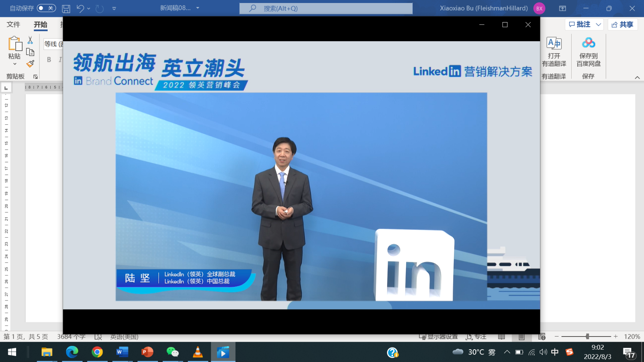Open File Explorer from taskbar
Image resolution: width=644 pixels, height=362 pixels.
tap(47, 352)
